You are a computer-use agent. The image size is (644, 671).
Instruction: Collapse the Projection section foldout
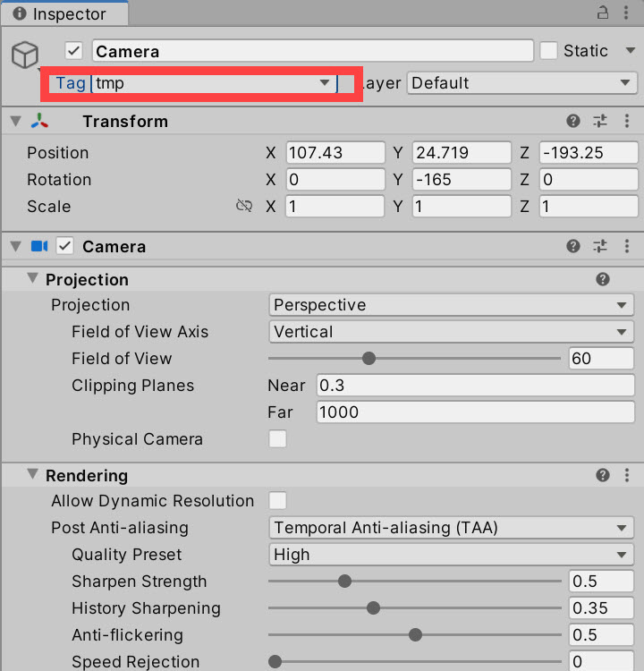(32, 278)
